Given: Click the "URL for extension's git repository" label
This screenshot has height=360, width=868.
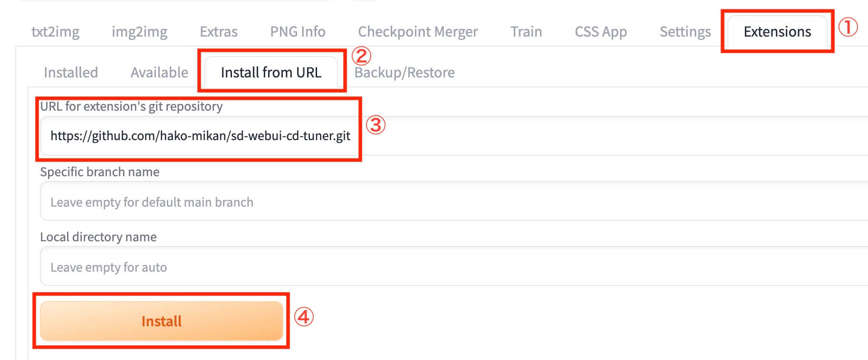Looking at the screenshot, I should click(x=131, y=106).
